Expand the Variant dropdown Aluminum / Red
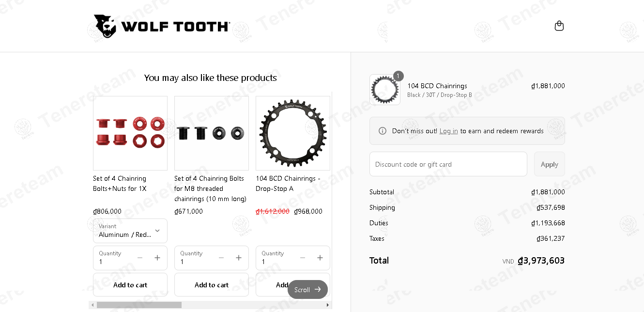644x312 pixels. [130, 231]
